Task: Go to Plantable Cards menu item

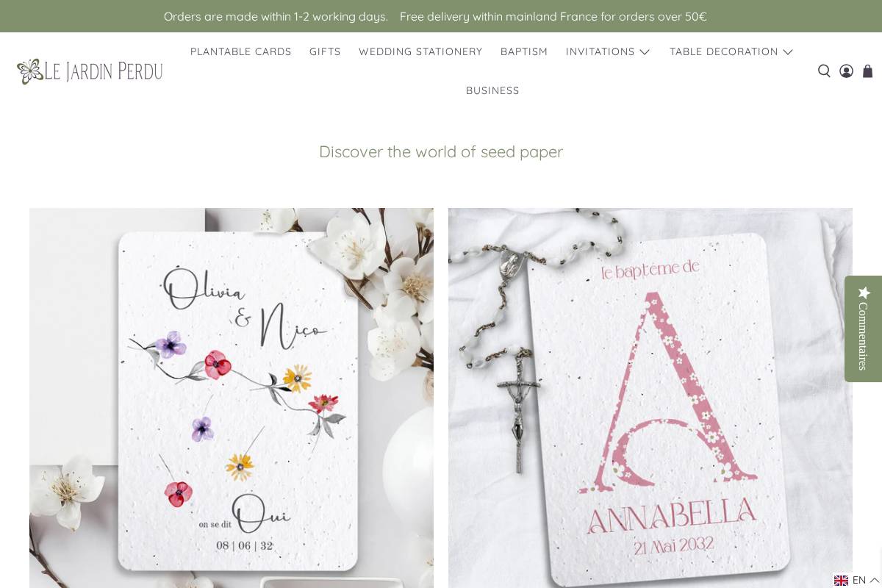Action: (x=241, y=51)
